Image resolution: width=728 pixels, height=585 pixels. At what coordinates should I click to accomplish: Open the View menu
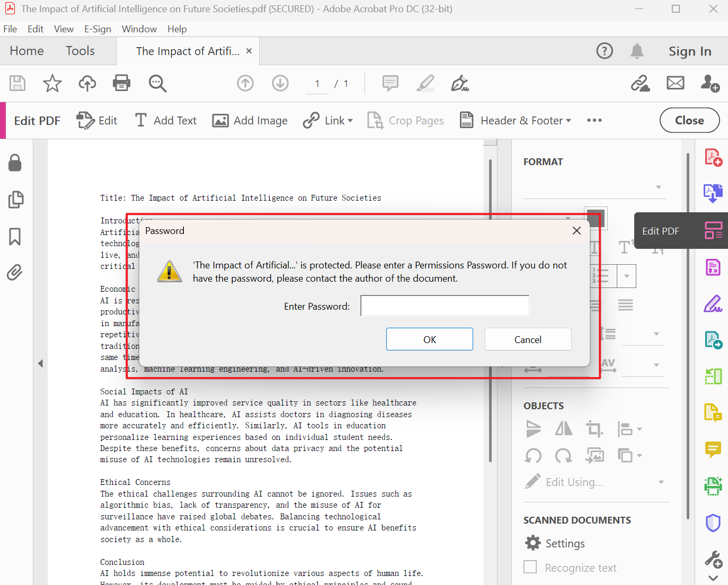click(x=64, y=29)
